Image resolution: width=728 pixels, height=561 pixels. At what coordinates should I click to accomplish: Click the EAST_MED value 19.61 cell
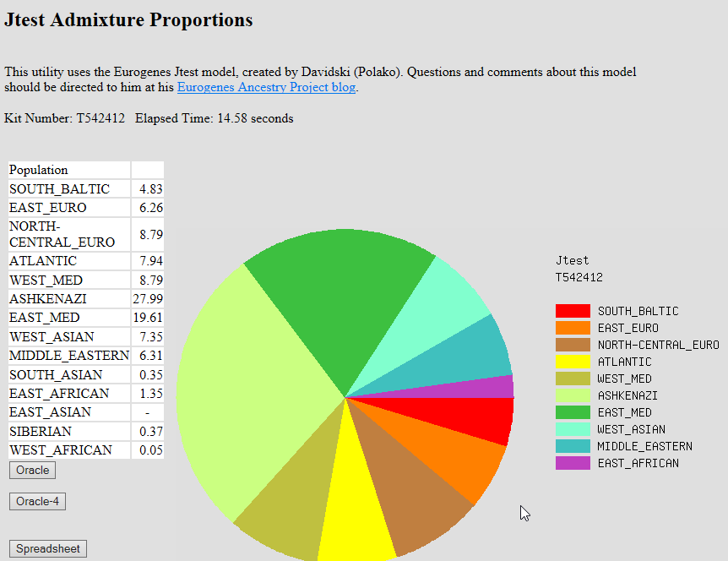[x=148, y=318]
